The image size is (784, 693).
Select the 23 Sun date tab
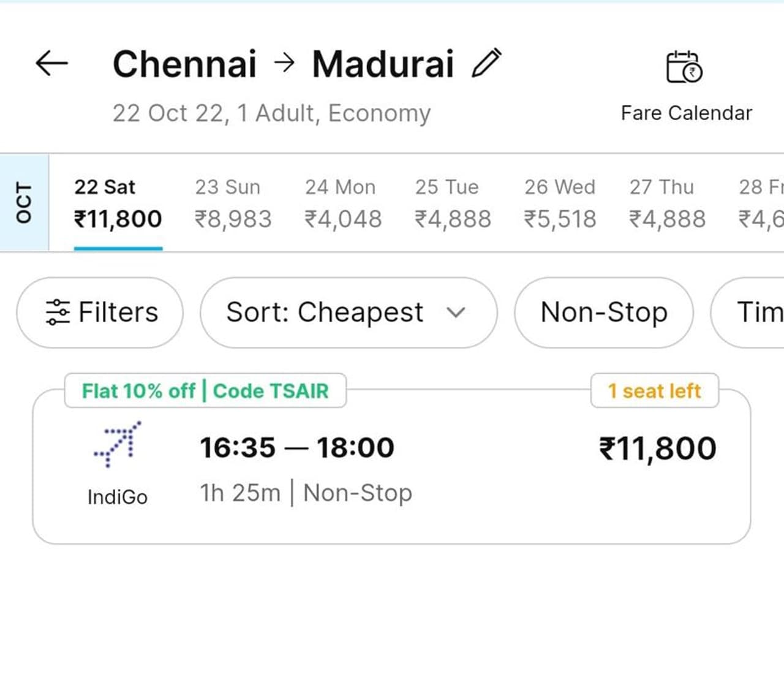click(x=232, y=203)
